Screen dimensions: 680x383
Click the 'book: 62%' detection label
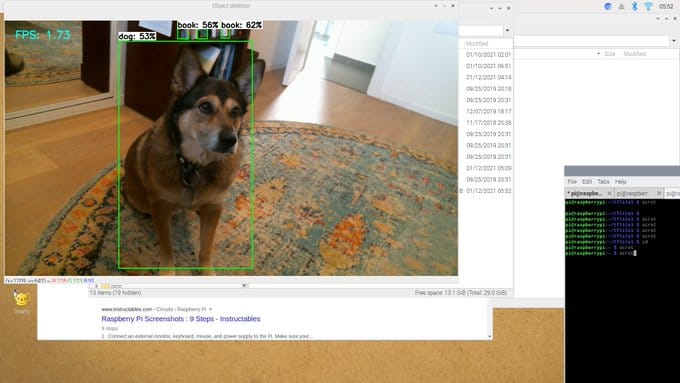[x=242, y=25]
